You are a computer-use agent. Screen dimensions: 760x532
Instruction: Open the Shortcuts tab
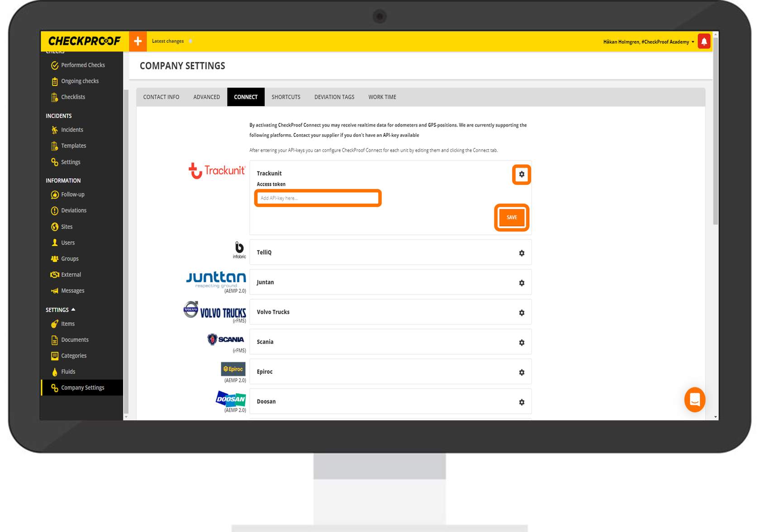pos(285,97)
